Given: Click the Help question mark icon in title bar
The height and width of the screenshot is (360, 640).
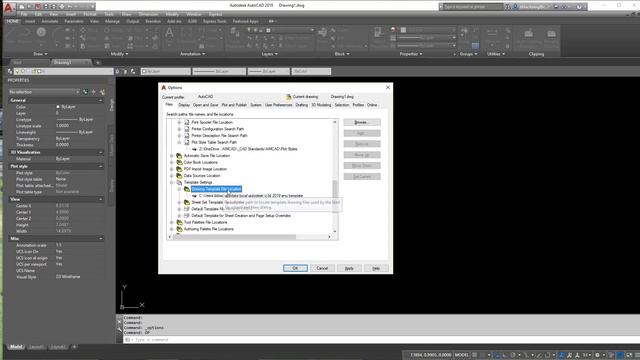Looking at the screenshot, I should 579,7.
